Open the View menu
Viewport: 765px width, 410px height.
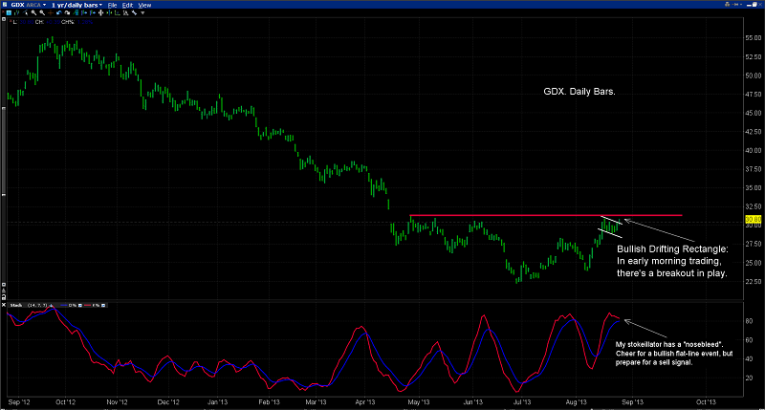(x=145, y=5)
